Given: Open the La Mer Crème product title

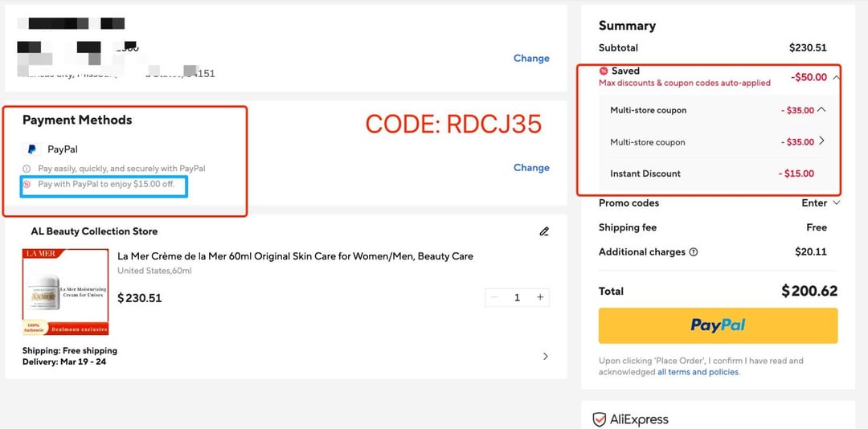Looking at the screenshot, I should coord(295,256).
